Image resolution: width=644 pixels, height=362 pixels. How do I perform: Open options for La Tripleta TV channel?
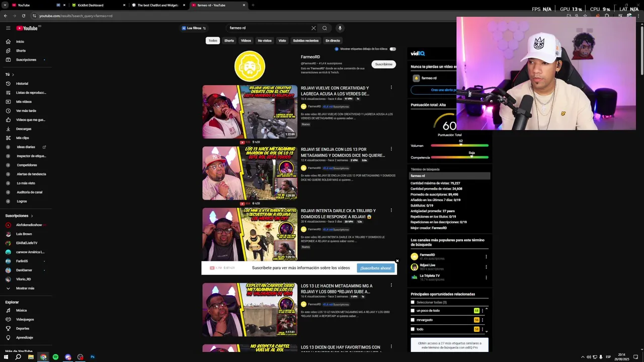pos(486,277)
